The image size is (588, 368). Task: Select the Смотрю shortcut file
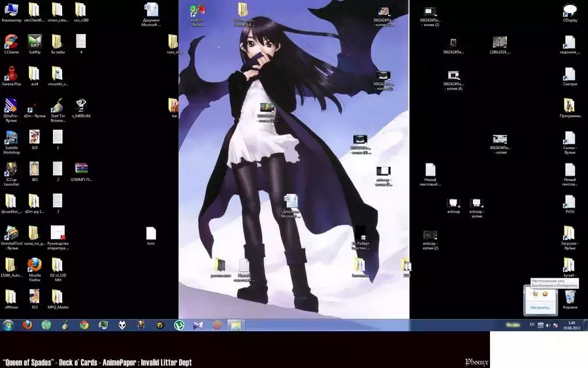570,76
